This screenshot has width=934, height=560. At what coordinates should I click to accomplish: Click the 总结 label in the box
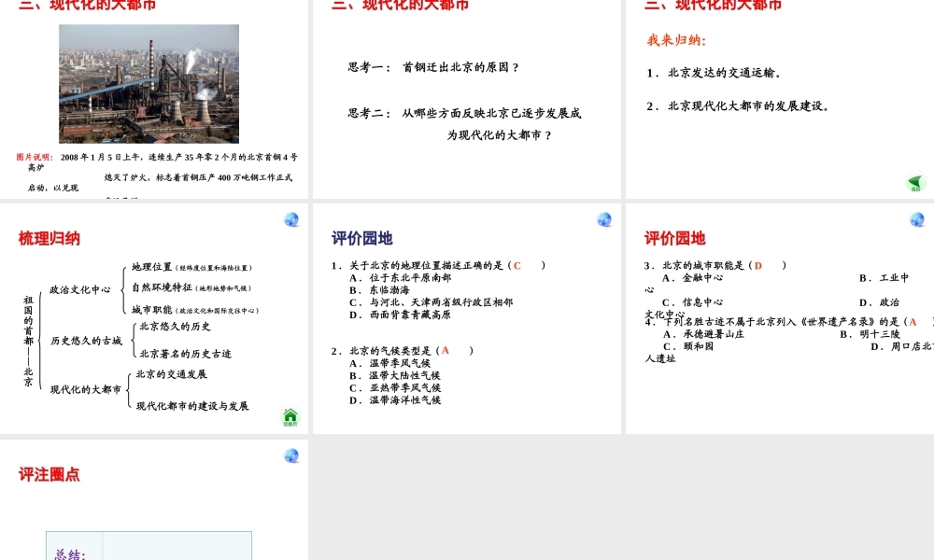coord(70,553)
